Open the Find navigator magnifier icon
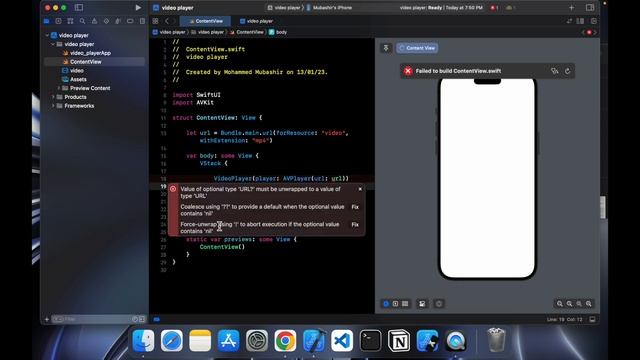 (x=82, y=21)
